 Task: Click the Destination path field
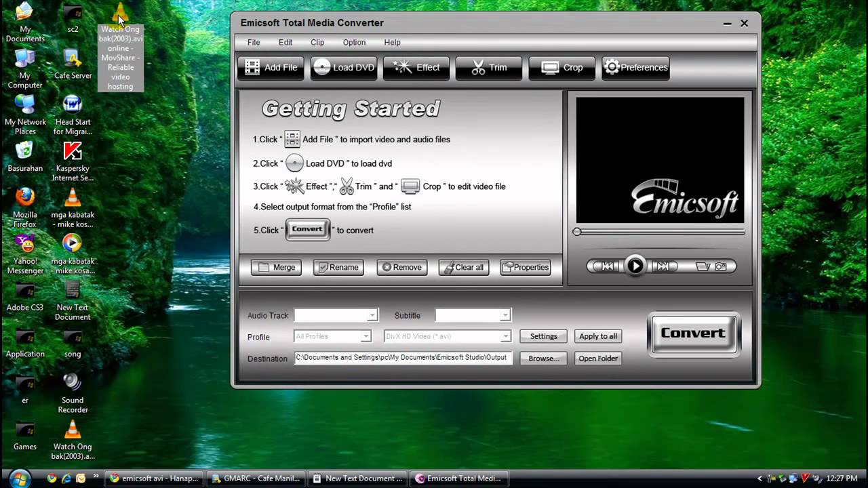pos(403,358)
